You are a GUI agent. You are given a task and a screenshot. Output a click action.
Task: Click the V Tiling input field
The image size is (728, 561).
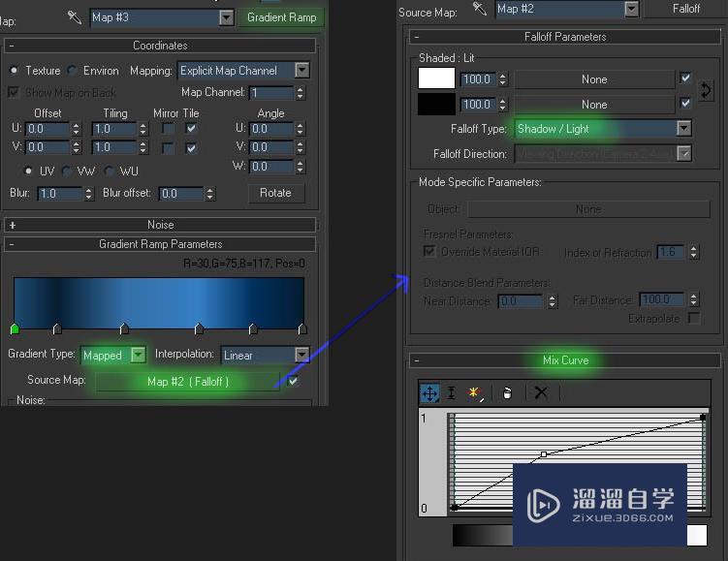[114, 147]
